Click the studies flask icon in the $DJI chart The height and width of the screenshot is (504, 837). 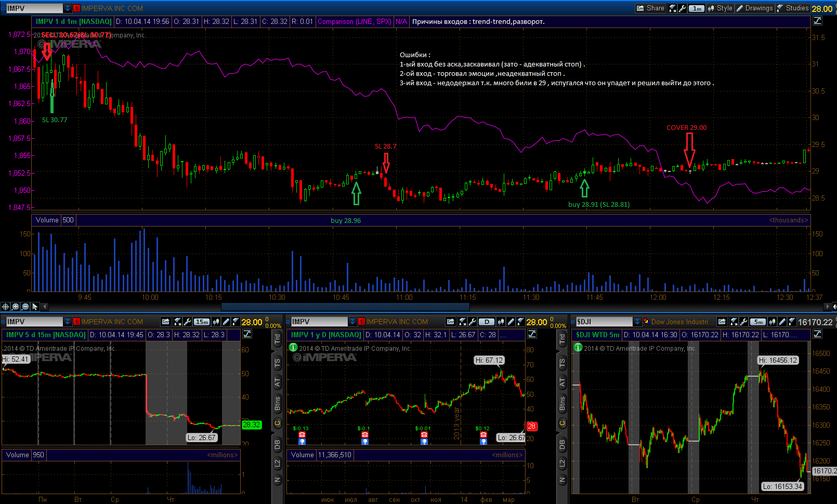(x=792, y=322)
